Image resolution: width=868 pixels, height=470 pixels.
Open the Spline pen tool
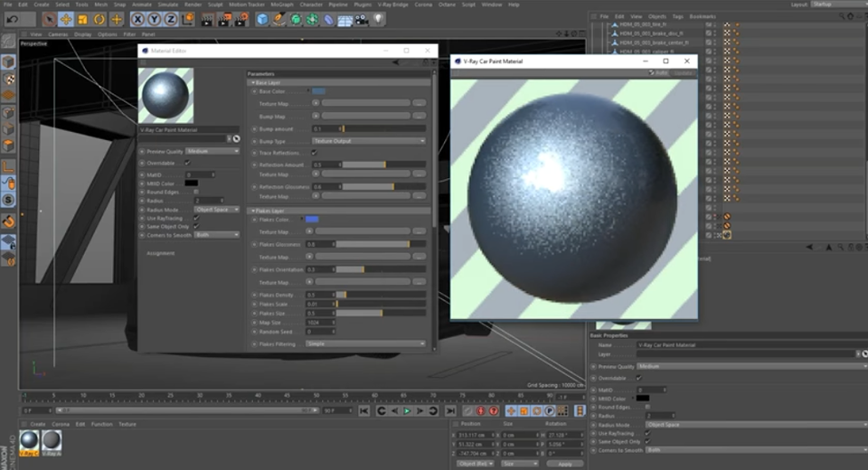coord(279,20)
